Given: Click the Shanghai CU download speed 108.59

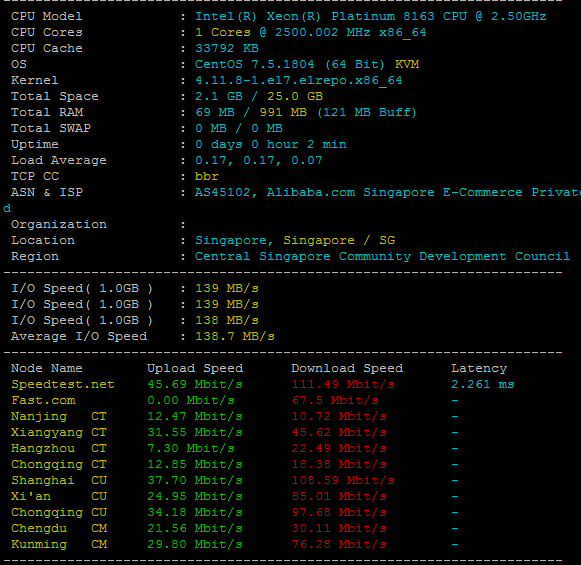Looking at the screenshot, I should point(343,481).
